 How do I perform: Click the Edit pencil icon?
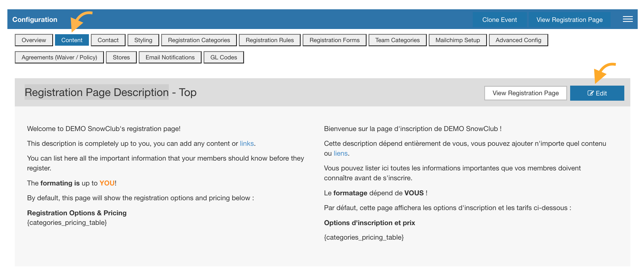(x=590, y=93)
